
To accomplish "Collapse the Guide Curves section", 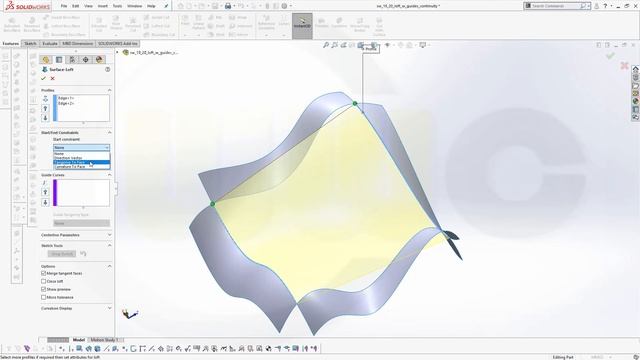I will pos(109,175).
